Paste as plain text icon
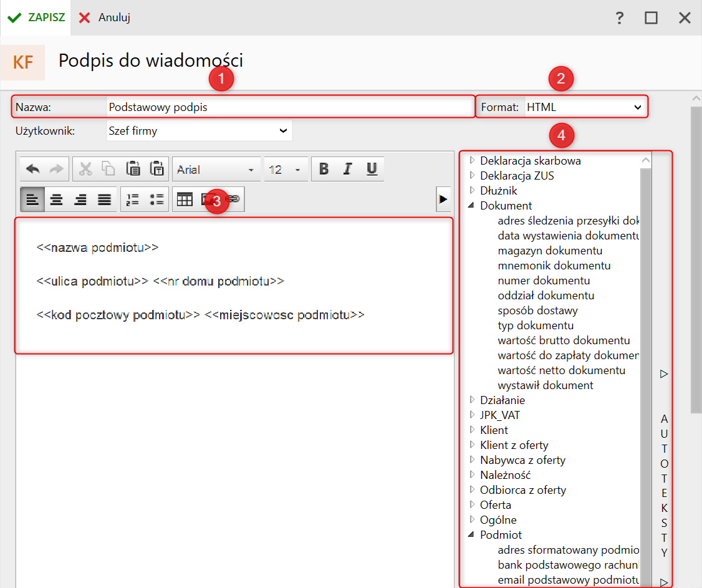702x588 pixels. (156, 169)
